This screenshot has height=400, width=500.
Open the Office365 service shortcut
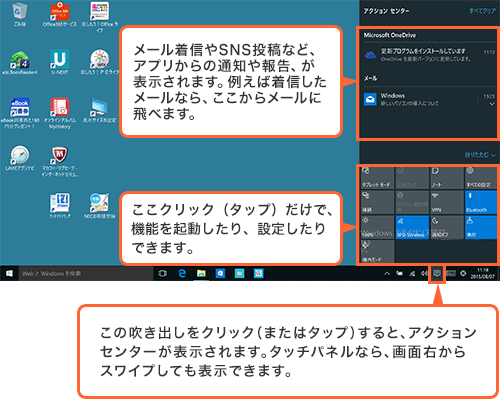click(x=60, y=14)
